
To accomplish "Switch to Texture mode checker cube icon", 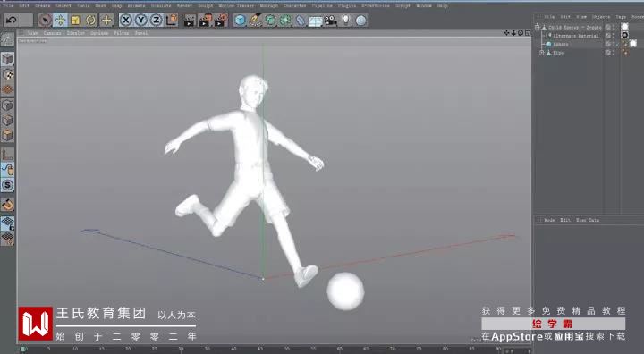I will click(x=7, y=74).
